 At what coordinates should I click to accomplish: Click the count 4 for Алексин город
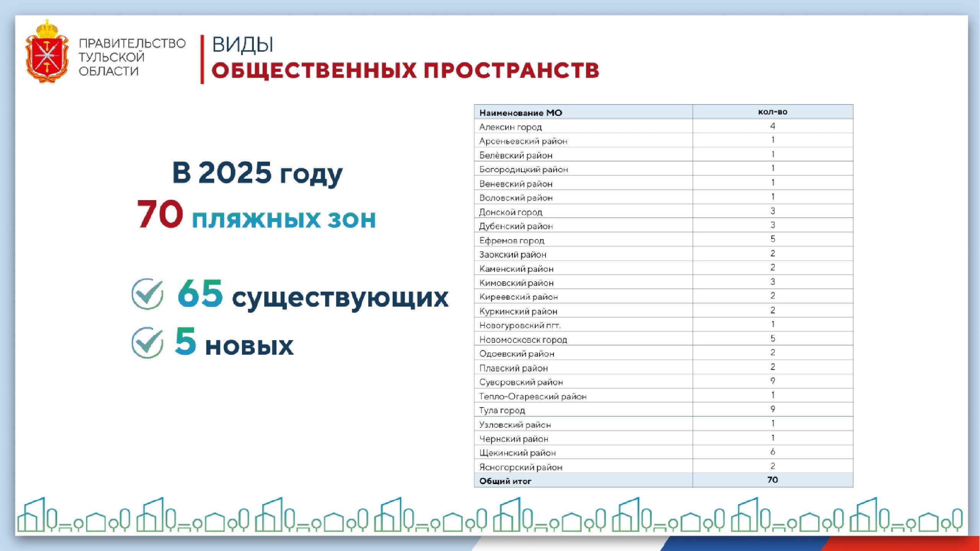pos(773,126)
